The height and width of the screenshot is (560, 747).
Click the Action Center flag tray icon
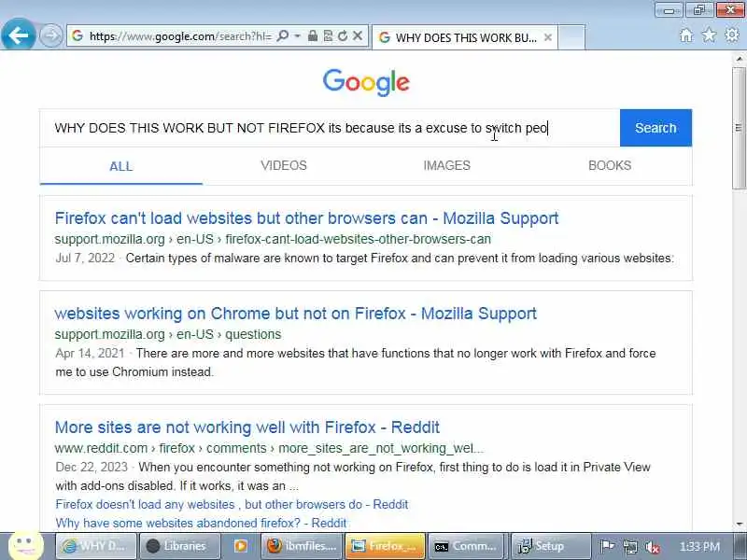606,547
